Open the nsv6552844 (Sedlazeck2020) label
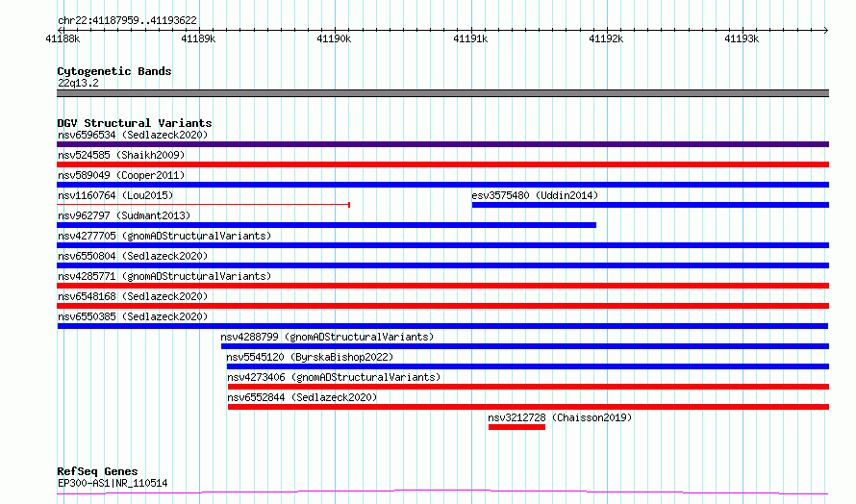 coord(302,397)
